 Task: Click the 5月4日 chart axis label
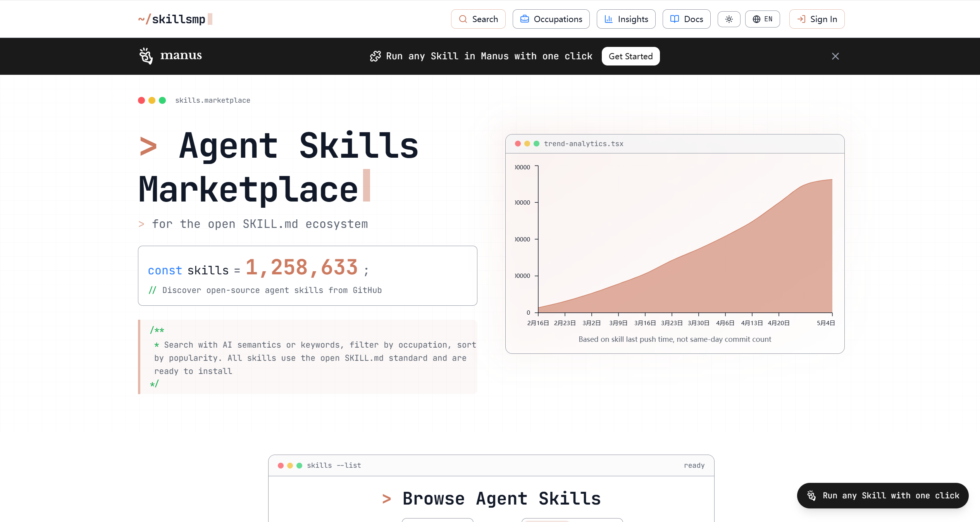pyautogui.click(x=826, y=323)
